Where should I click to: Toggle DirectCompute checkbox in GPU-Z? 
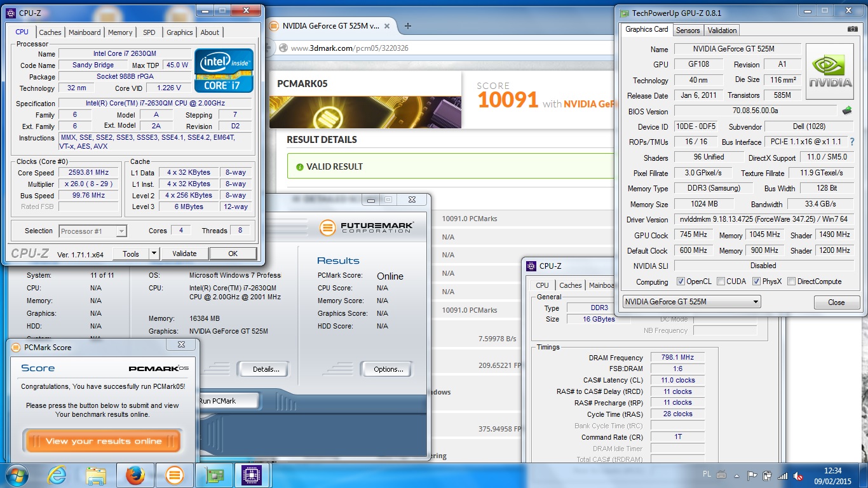click(x=791, y=281)
